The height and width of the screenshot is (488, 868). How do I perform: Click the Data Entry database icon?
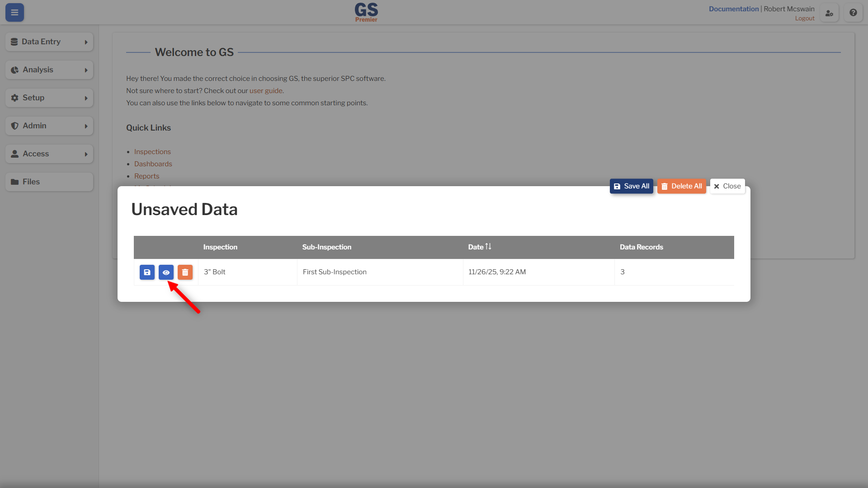pyautogui.click(x=14, y=42)
